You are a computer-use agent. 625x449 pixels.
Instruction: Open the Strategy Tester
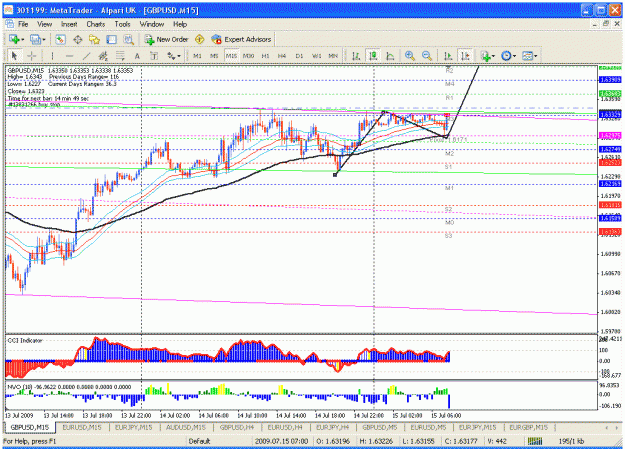click(x=128, y=39)
